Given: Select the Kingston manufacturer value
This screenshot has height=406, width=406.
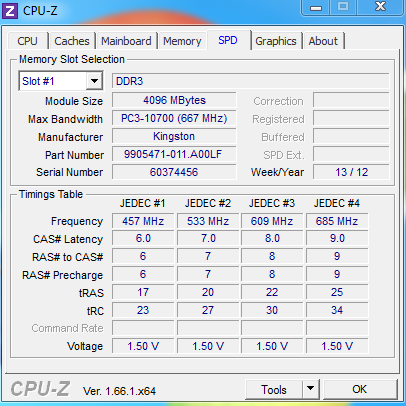Looking at the screenshot, I should pyautogui.click(x=174, y=136).
